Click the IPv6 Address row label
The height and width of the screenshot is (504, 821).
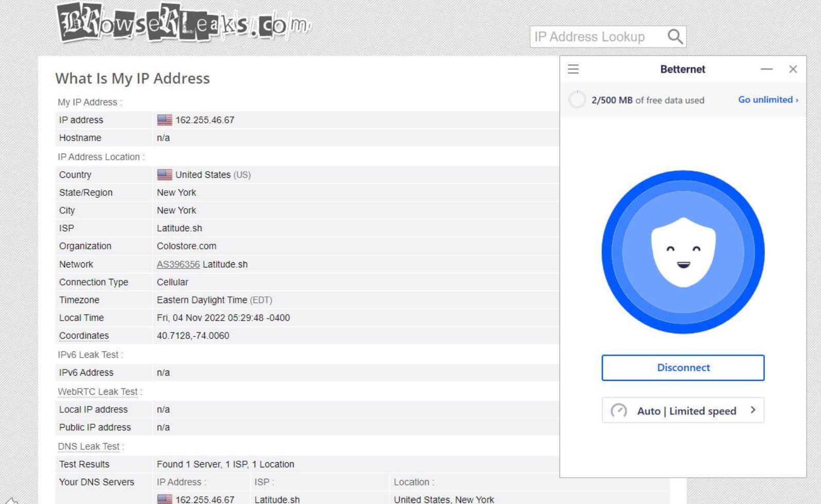coord(86,373)
